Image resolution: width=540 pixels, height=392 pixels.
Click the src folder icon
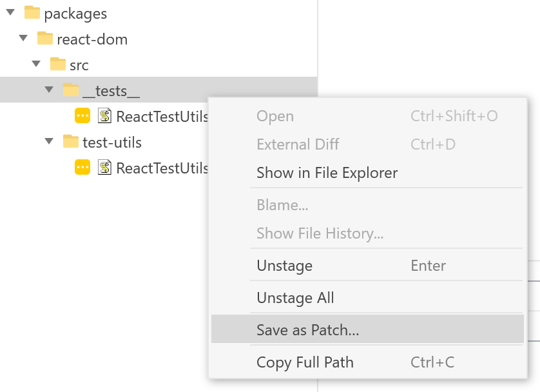tap(56, 64)
